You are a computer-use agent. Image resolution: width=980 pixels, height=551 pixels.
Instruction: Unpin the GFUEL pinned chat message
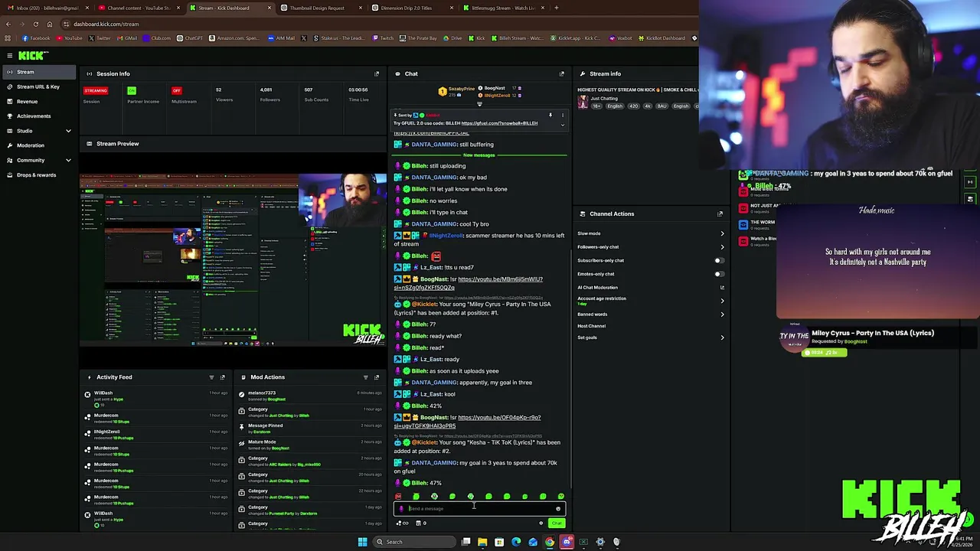(x=550, y=116)
